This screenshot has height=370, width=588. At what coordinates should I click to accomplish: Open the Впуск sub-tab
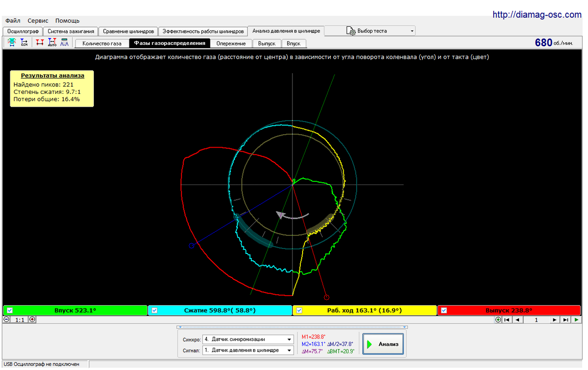293,43
